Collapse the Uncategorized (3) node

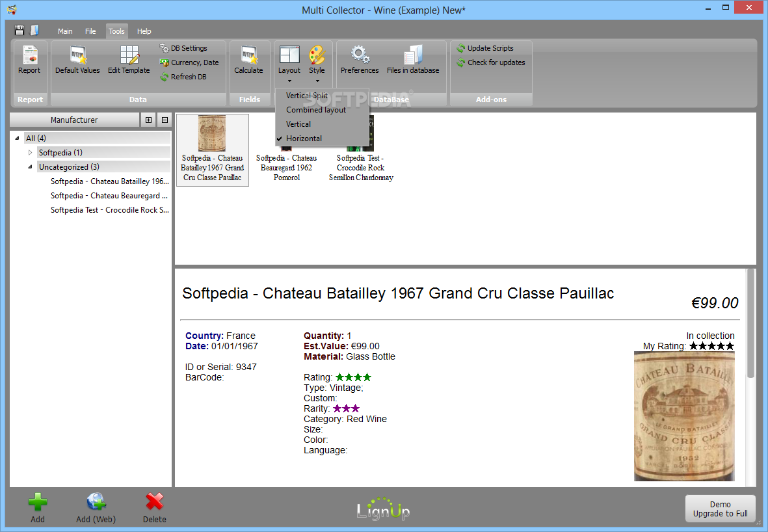(31, 166)
